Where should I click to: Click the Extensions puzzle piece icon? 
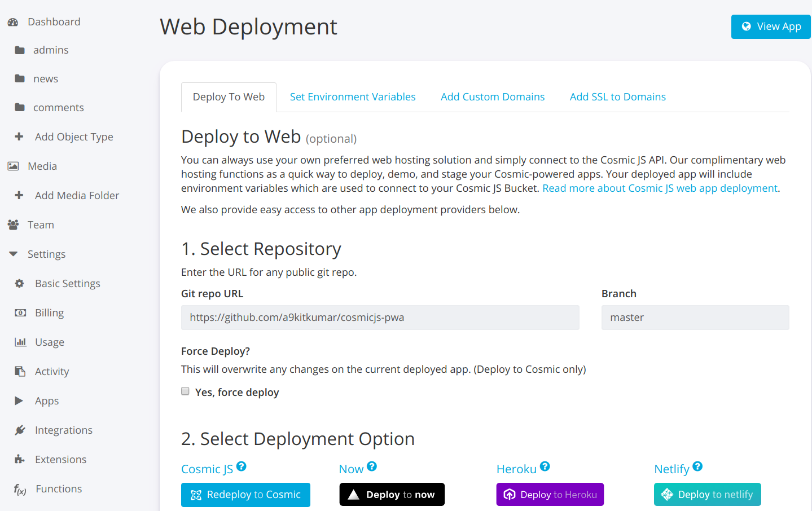20,460
